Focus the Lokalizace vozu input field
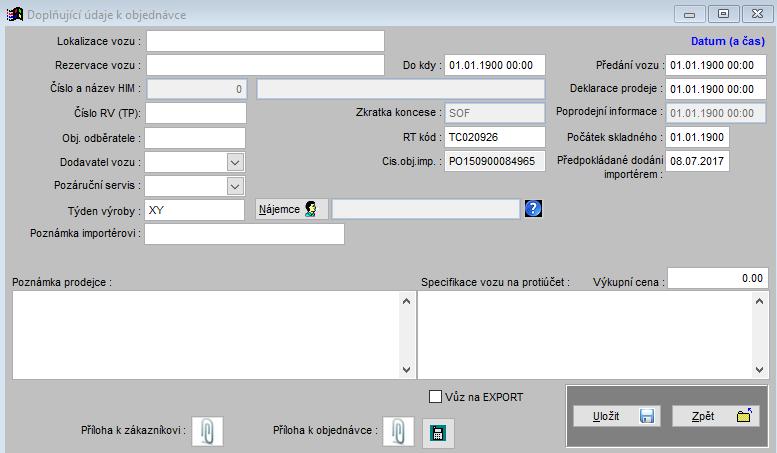 [265, 41]
